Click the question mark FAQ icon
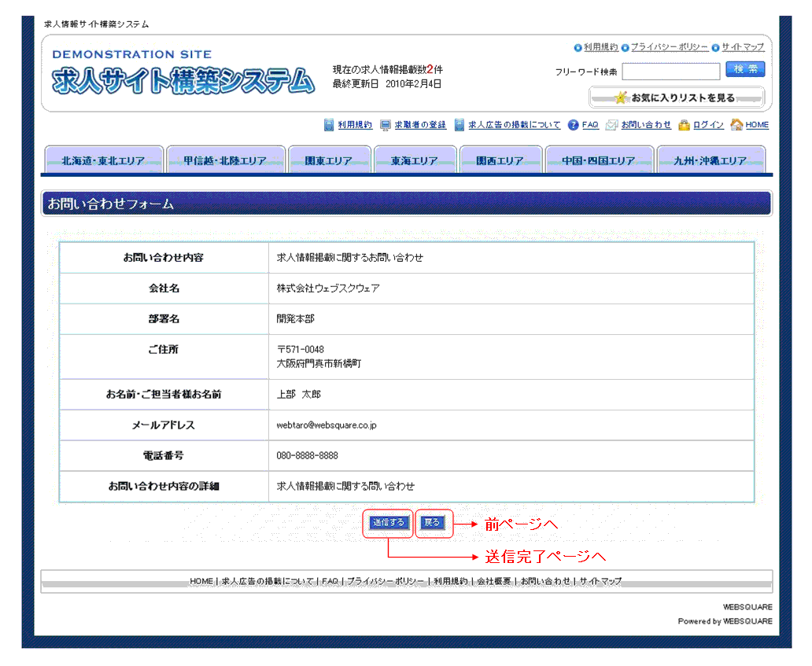The image size is (812, 666). pos(573,125)
